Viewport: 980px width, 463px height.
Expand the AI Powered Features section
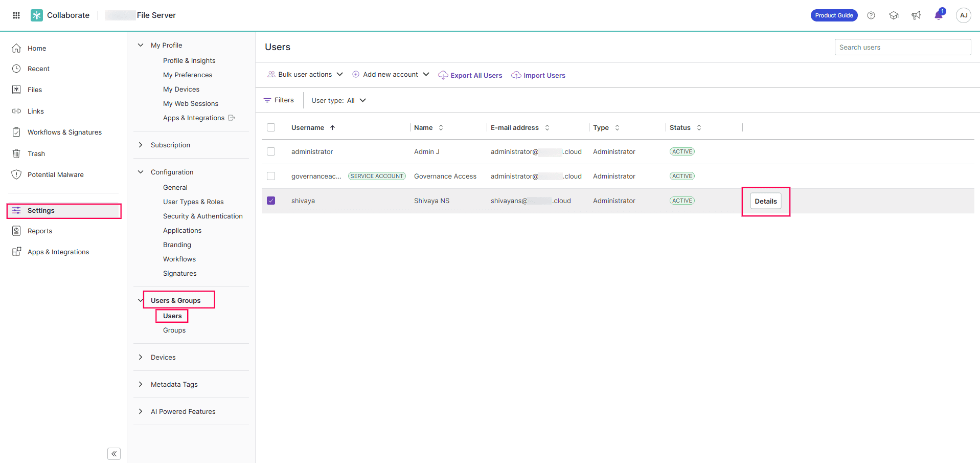(141, 411)
